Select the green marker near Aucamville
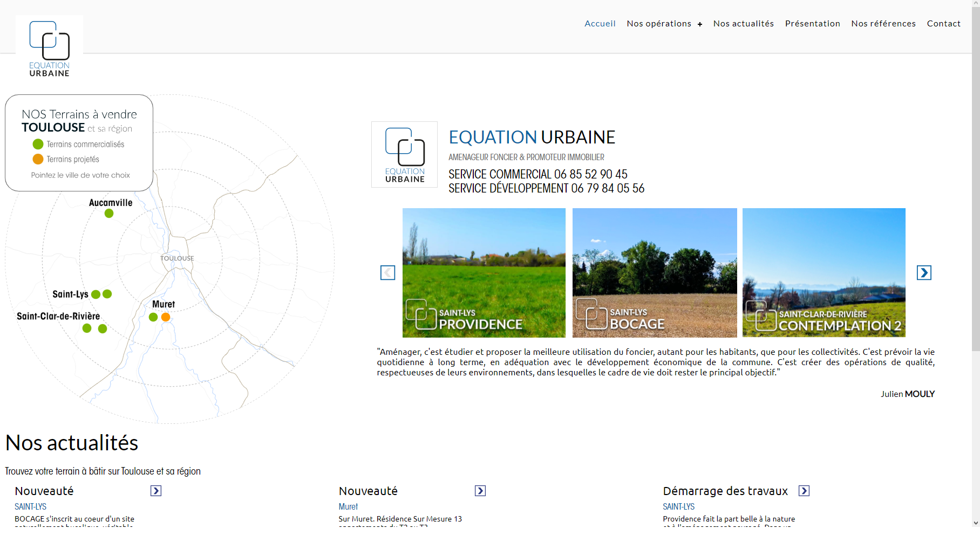 point(108,213)
